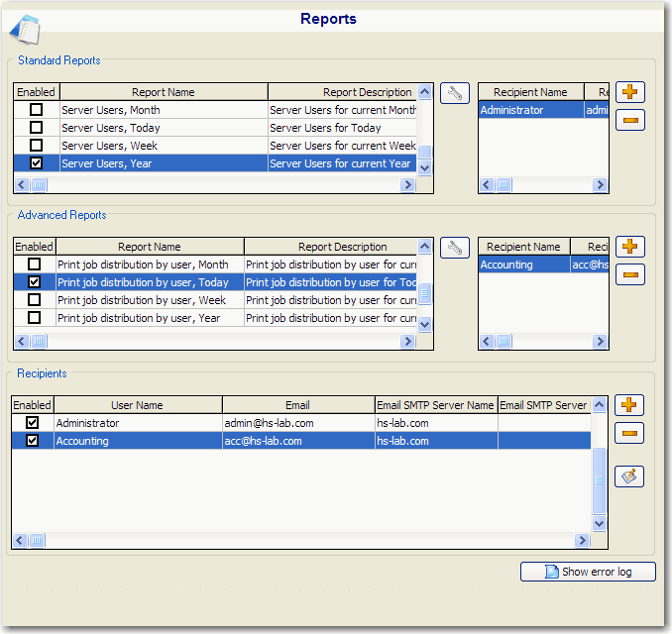Add recipient to Advanced Reports with plus
The height and width of the screenshot is (634, 672).
click(630, 247)
